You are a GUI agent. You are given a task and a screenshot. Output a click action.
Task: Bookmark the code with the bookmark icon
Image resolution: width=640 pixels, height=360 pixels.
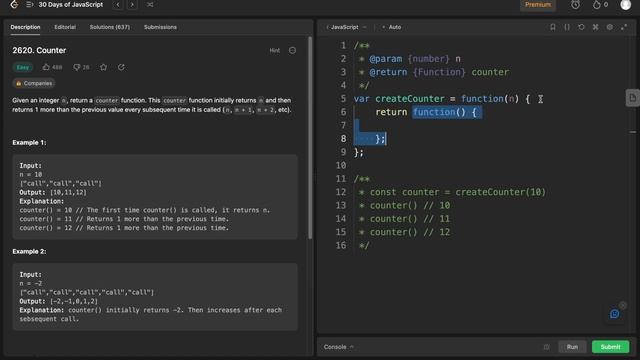tap(553, 27)
